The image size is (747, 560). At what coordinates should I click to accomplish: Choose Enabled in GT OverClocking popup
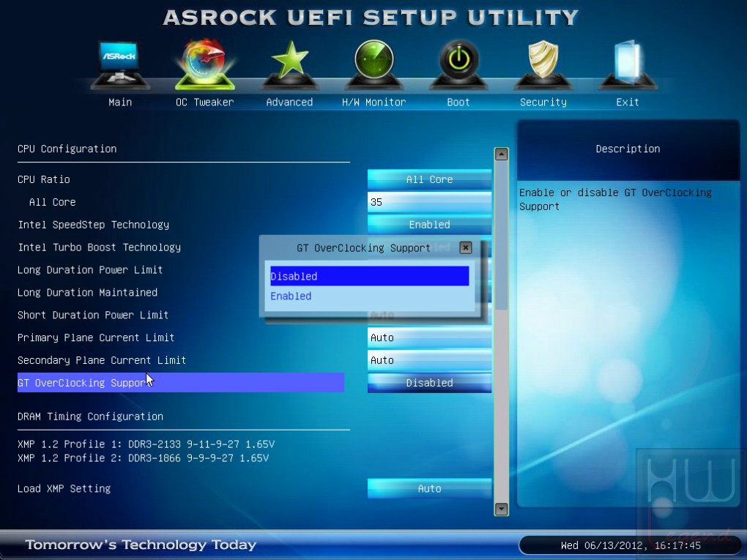[x=369, y=296]
